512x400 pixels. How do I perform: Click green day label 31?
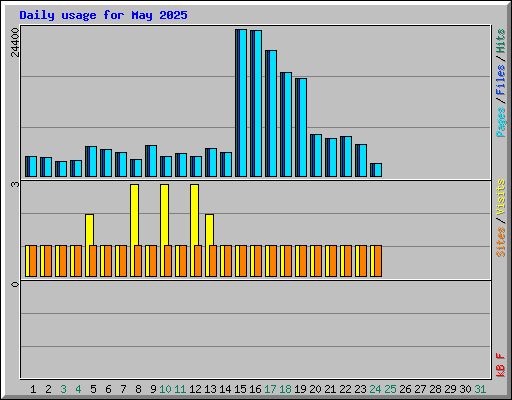(480, 389)
